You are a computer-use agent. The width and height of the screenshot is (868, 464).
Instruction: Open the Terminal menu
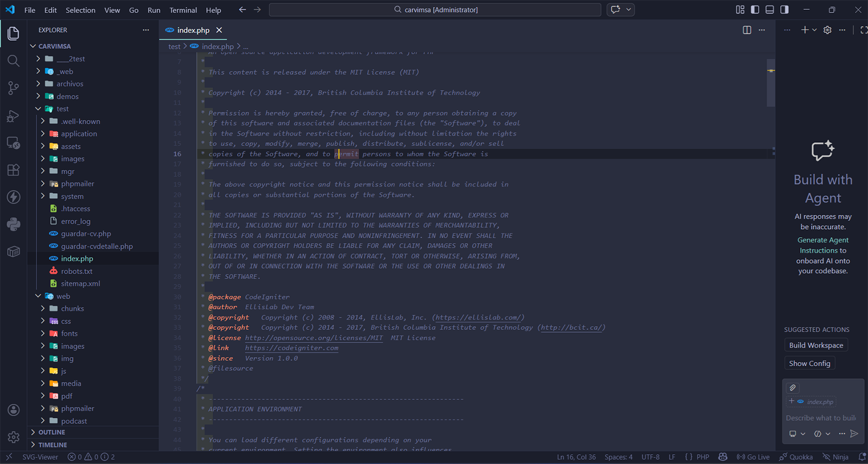click(x=183, y=10)
